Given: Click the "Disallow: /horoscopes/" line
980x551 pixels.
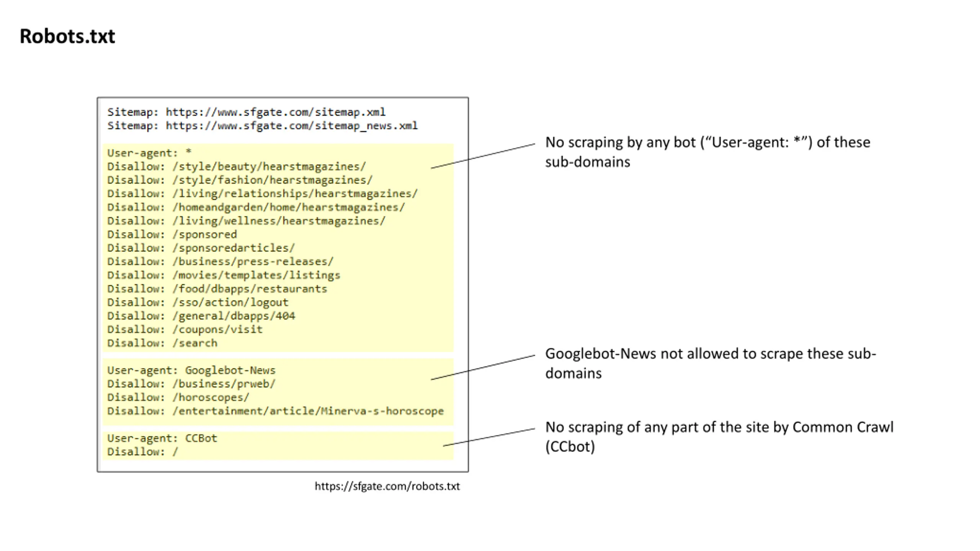Looking at the screenshot, I should tap(178, 398).
